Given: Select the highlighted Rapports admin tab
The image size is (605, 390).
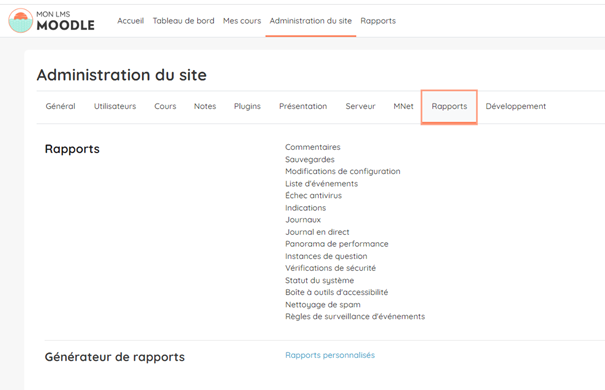Looking at the screenshot, I should click(x=449, y=106).
